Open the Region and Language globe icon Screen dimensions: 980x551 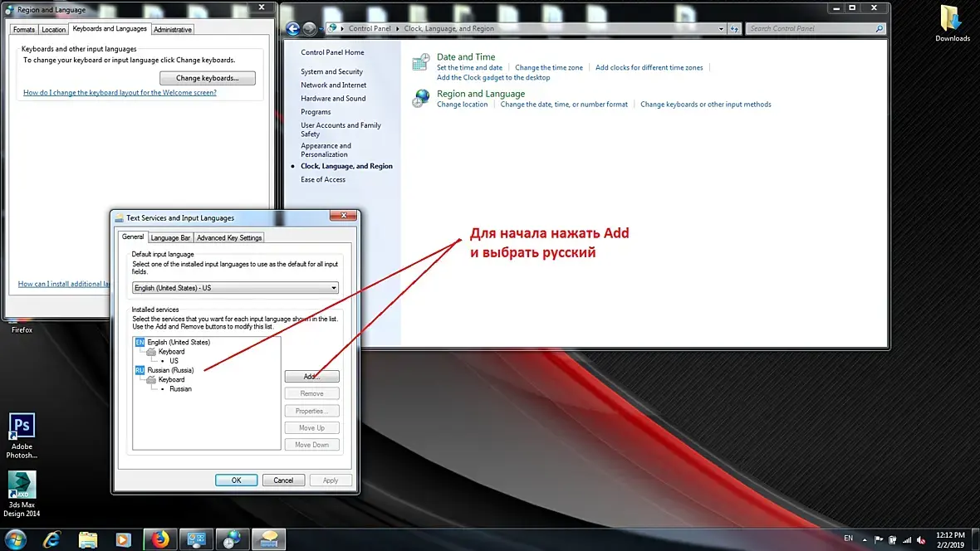coord(420,98)
